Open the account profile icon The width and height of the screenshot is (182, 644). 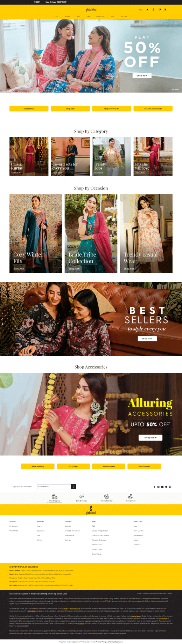(153, 10)
